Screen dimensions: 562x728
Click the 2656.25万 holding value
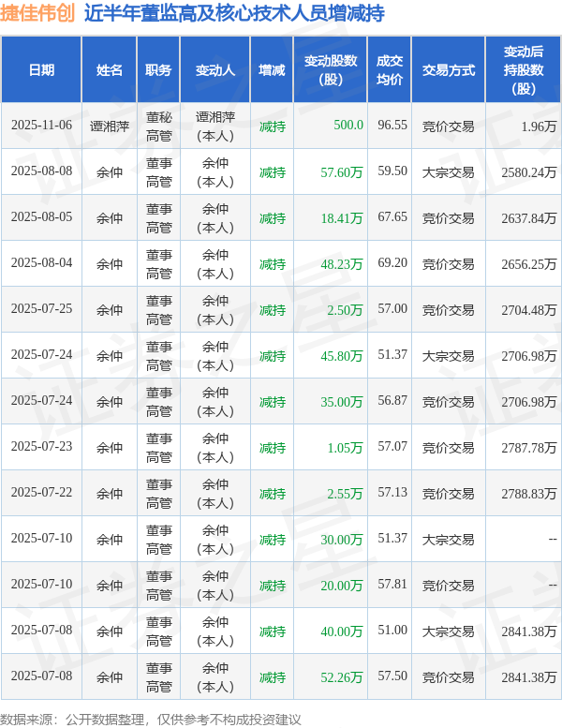coord(529,264)
